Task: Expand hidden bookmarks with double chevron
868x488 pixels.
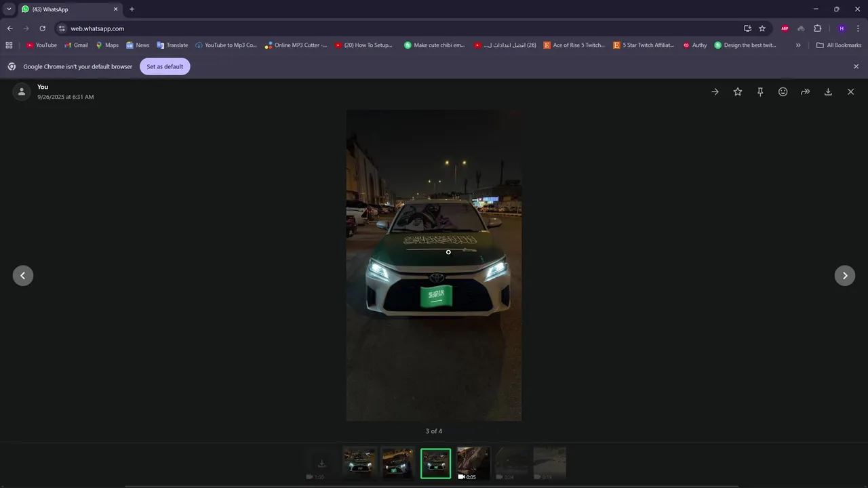Action: coord(798,45)
